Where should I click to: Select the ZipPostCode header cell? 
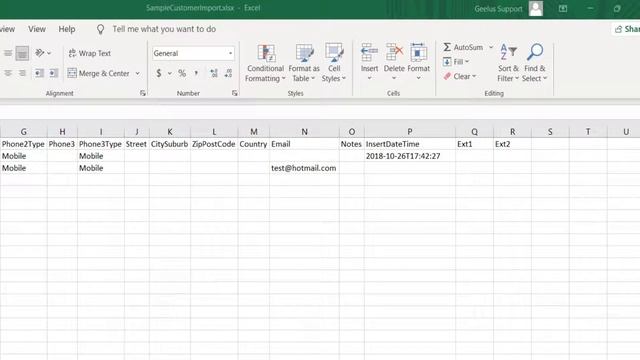(214, 144)
